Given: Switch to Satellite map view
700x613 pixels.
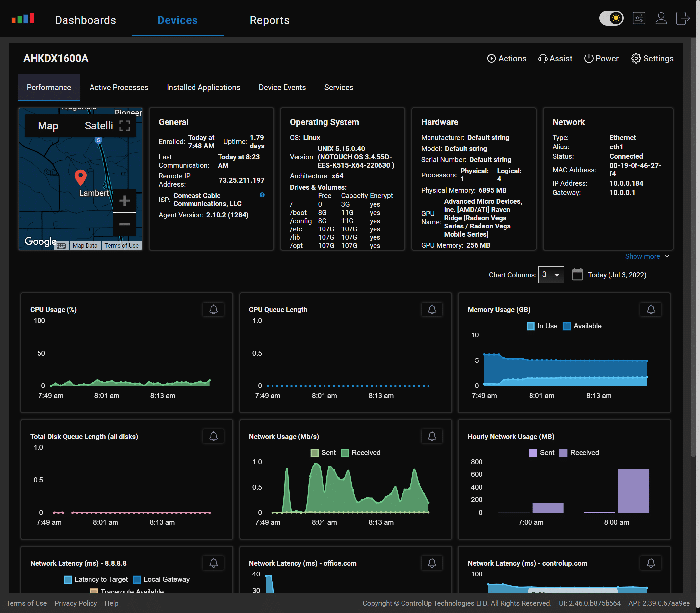Looking at the screenshot, I should pyautogui.click(x=96, y=125).
